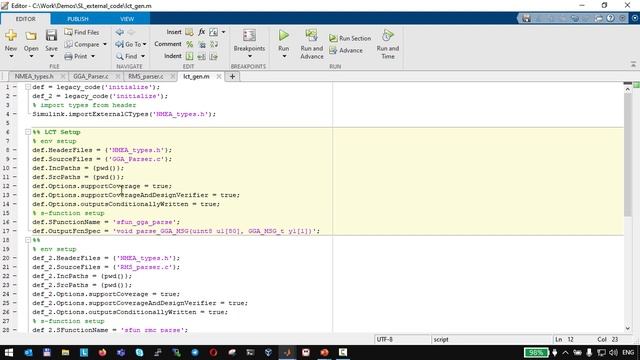Click the help question mark icon

pos(610,18)
